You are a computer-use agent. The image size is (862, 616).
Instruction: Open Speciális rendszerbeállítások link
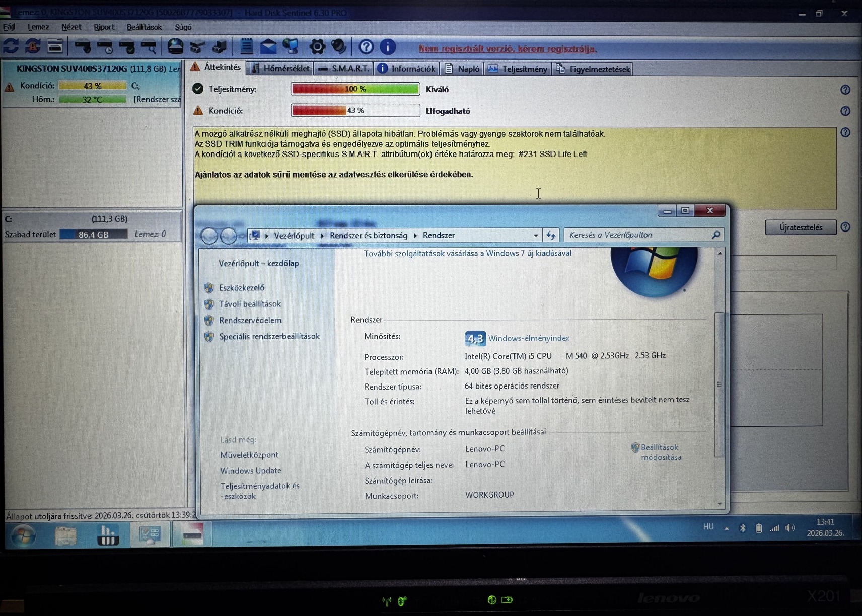tap(269, 336)
